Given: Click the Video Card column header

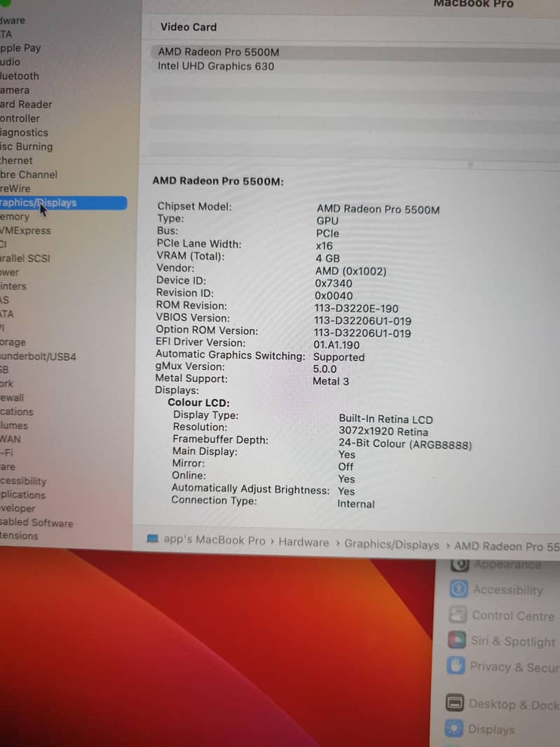Looking at the screenshot, I should point(189,27).
